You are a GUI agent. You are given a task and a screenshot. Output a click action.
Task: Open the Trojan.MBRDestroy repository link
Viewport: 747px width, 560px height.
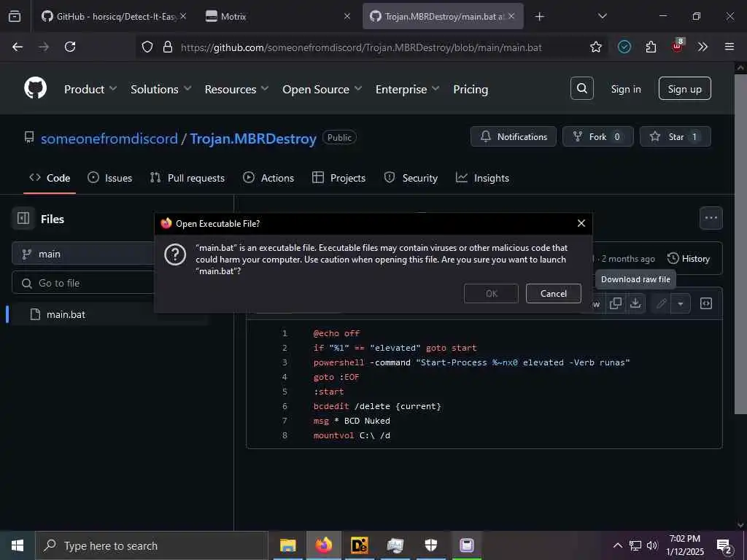tap(253, 139)
